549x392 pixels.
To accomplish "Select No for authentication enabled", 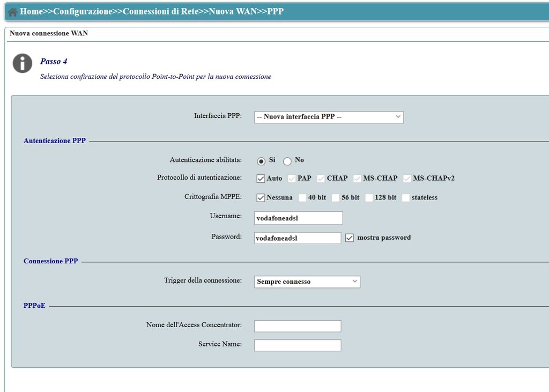I will point(287,161).
